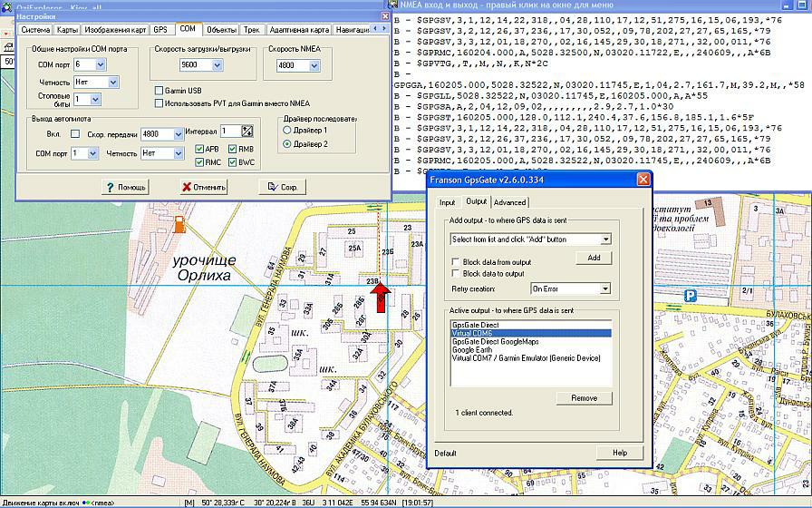Click the Интервал spinner icon
Viewport: 812px width, 508px height.
pos(247,132)
